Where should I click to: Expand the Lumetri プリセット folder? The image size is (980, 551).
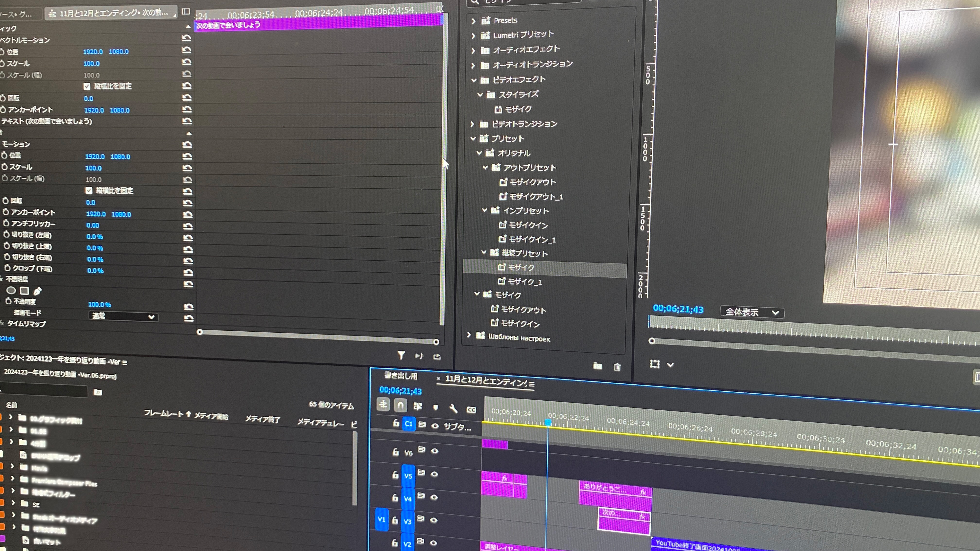[474, 36]
